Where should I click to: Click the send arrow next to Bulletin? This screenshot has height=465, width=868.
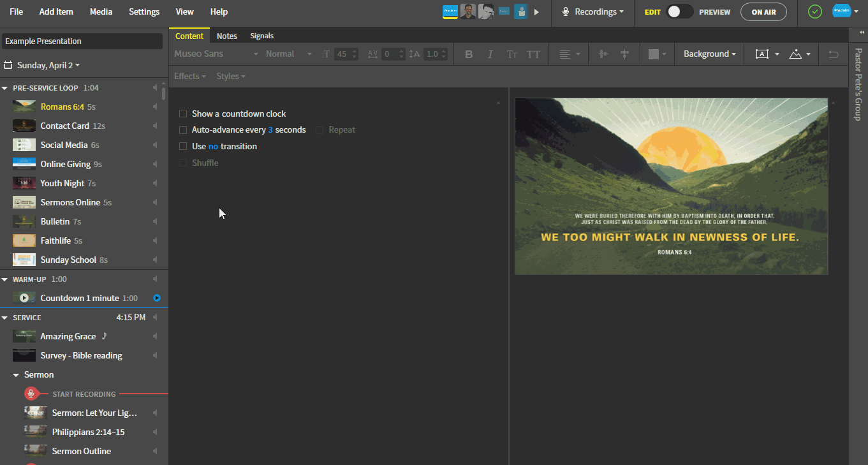click(x=155, y=221)
